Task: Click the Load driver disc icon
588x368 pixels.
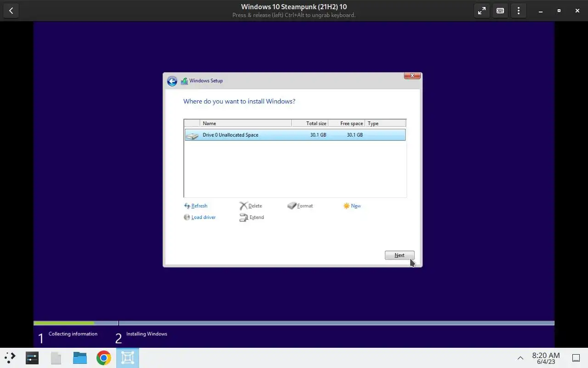Action: [x=187, y=217]
